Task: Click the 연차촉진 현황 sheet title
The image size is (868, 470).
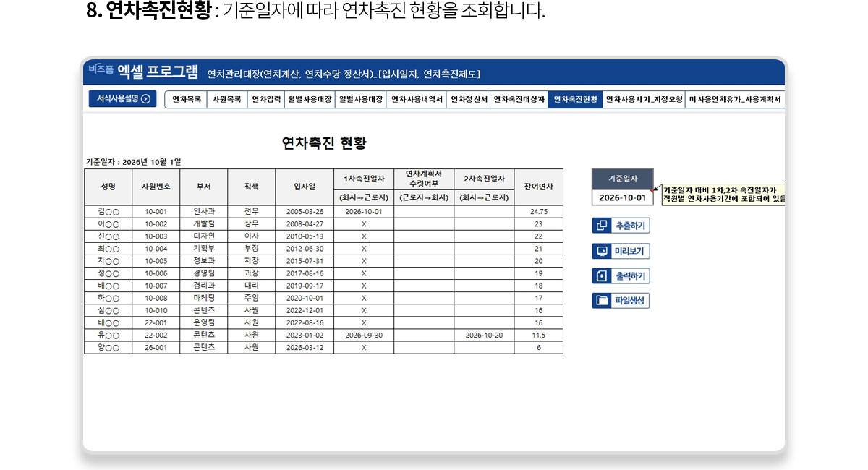Action: point(324,143)
